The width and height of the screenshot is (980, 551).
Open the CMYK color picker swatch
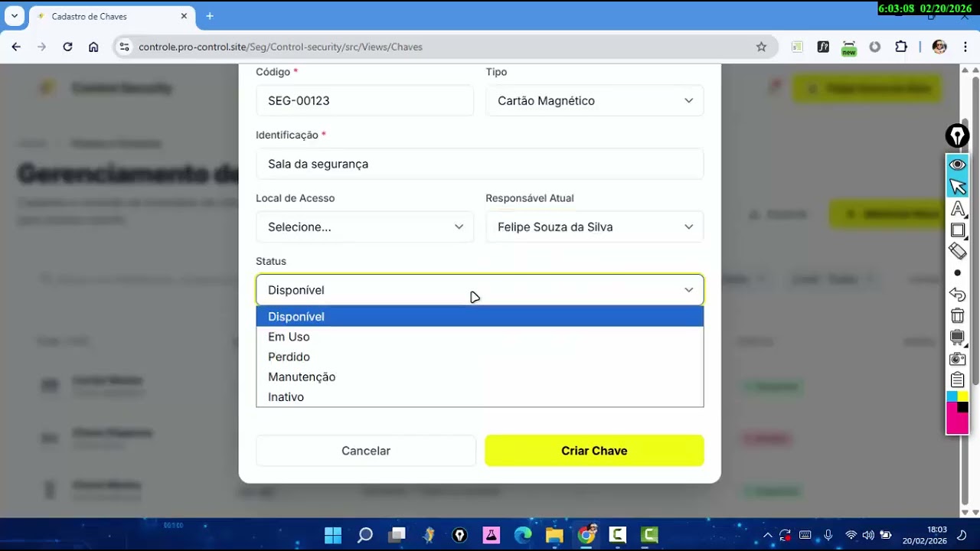[957, 412]
